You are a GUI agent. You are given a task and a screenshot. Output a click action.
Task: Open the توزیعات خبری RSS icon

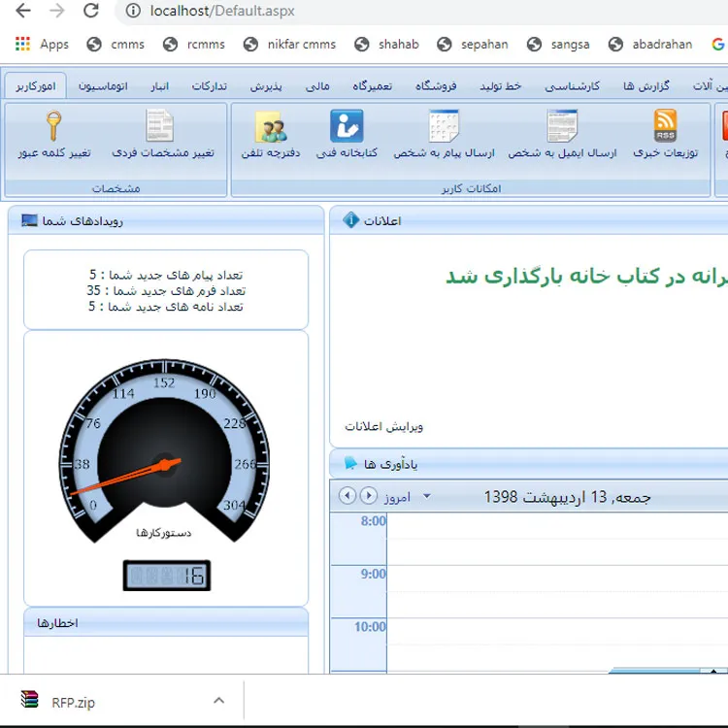[x=666, y=126]
